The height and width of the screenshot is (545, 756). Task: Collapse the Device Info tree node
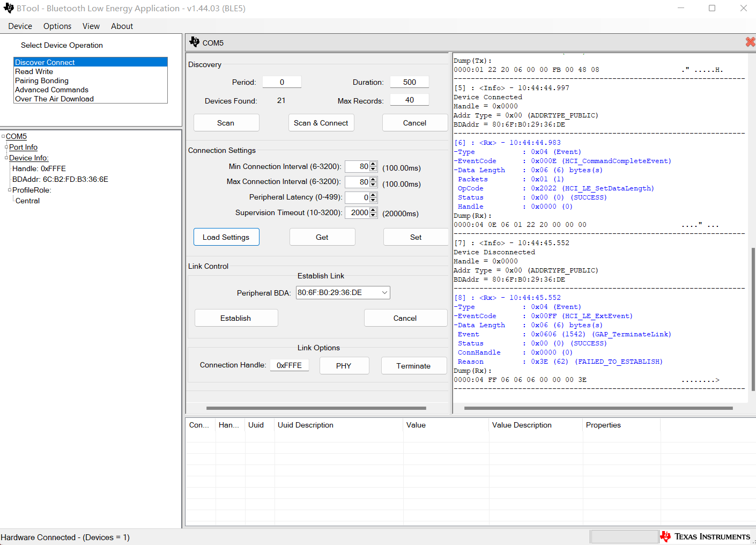pyautogui.click(x=6, y=158)
